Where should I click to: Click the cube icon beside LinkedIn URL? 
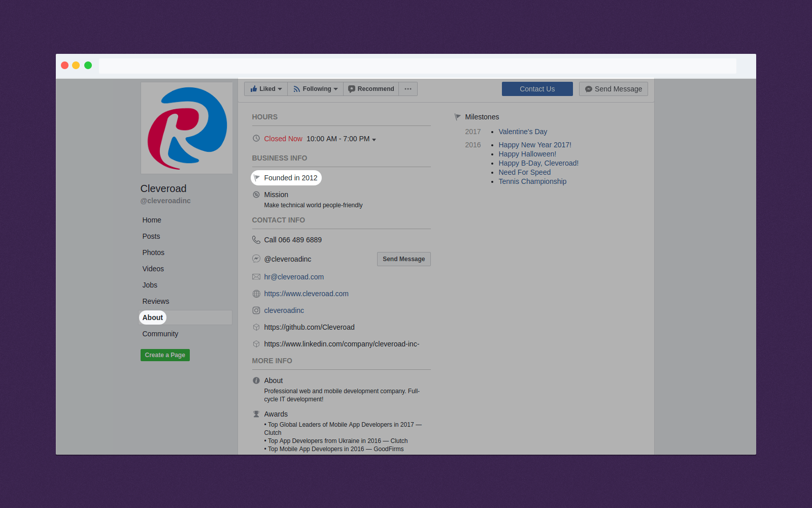[x=256, y=344]
